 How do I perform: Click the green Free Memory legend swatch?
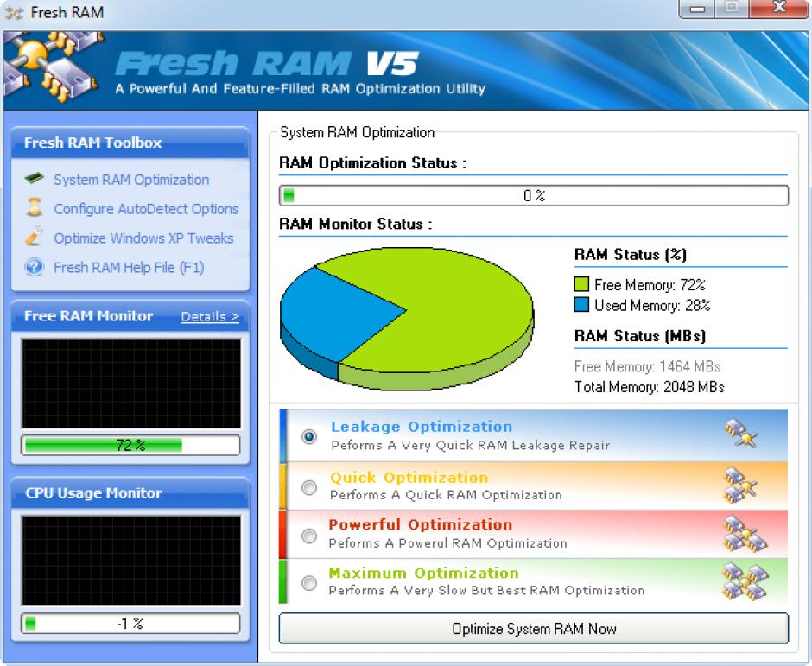581,284
